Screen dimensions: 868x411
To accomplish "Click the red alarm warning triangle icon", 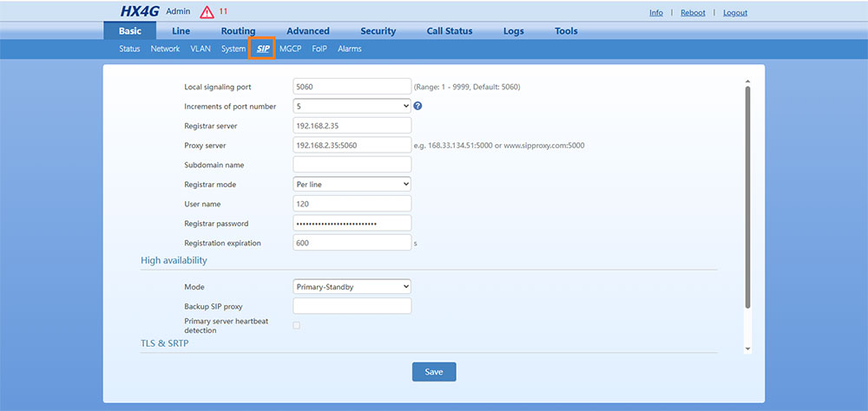I will 207,12.
